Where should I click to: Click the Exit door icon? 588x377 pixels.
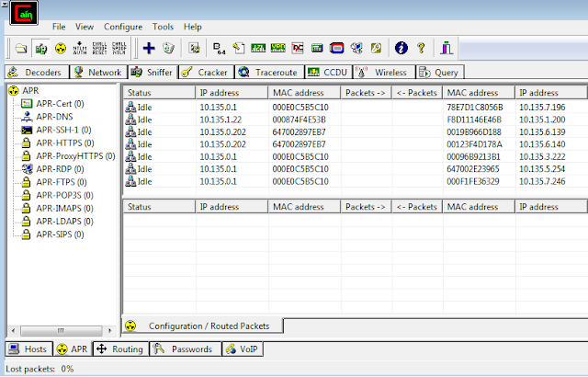447,48
